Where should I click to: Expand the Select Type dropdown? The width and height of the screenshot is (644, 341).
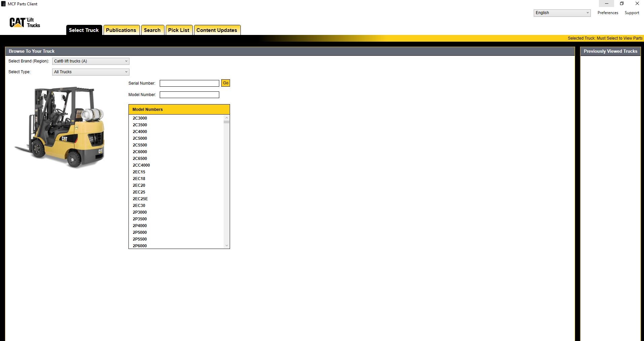91,72
